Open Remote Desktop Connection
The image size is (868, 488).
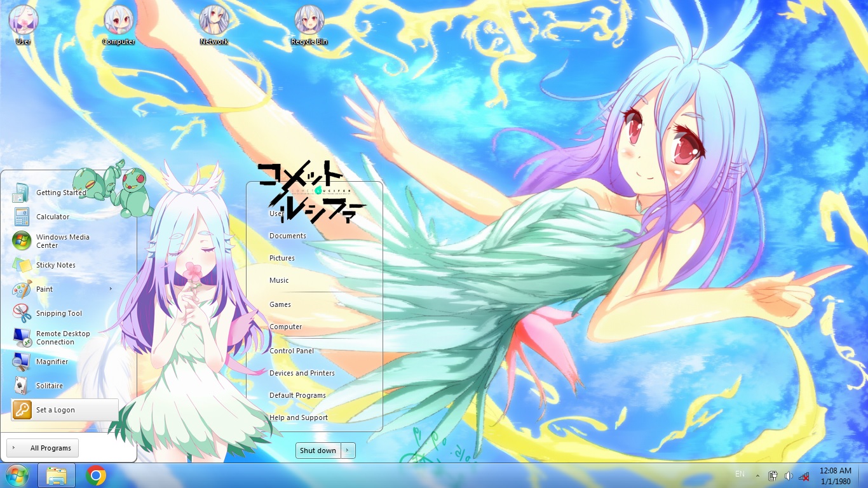pos(65,337)
